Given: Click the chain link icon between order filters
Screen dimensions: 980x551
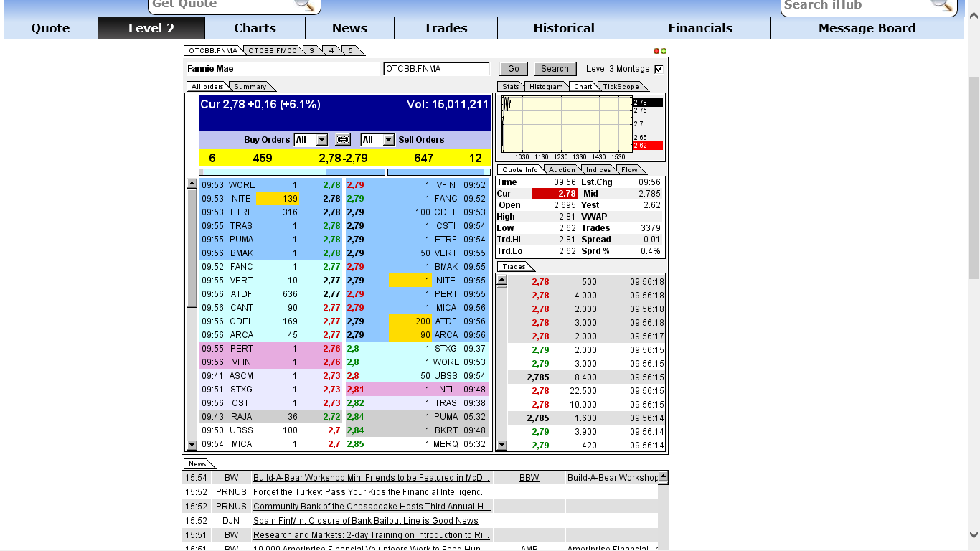Looking at the screenshot, I should (343, 140).
